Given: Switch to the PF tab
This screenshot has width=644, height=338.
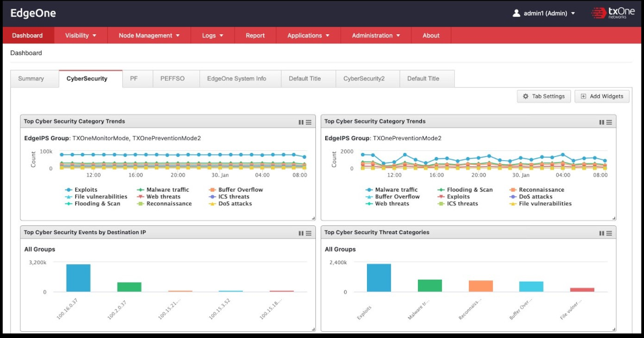Looking at the screenshot, I should [x=138, y=78].
